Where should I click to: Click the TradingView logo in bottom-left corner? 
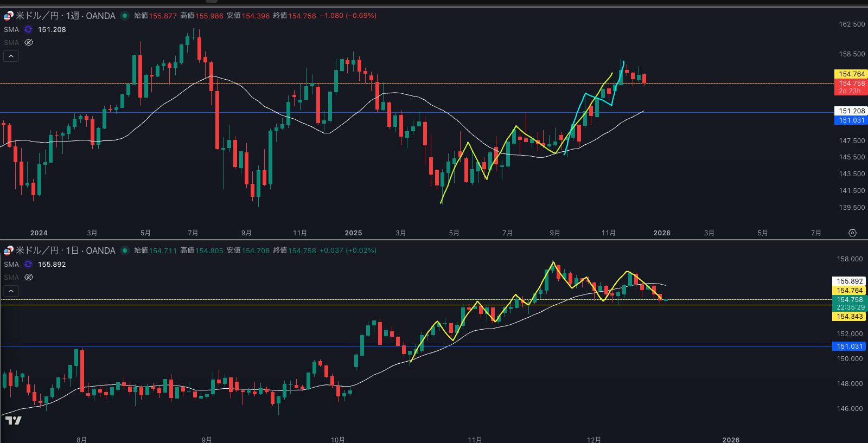(13, 420)
